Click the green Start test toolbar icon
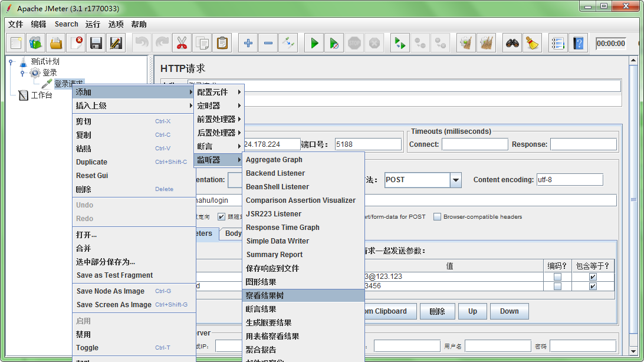The image size is (644, 362). tap(314, 43)
